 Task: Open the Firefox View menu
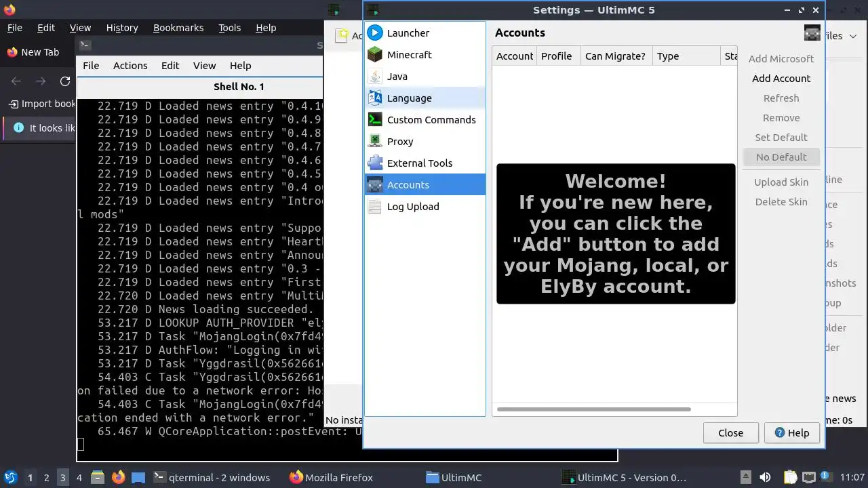(x=80, y=28)
